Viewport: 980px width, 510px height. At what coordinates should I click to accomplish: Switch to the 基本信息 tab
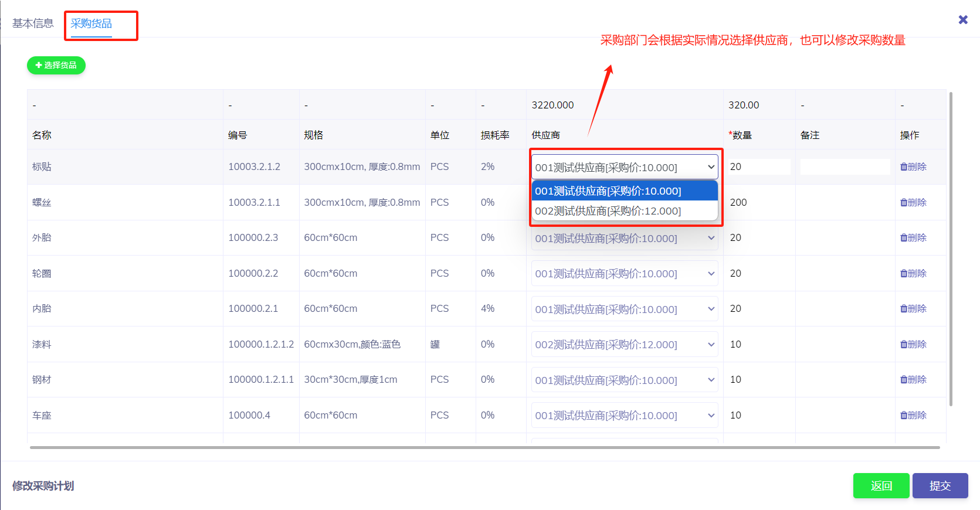pos(33,23)
